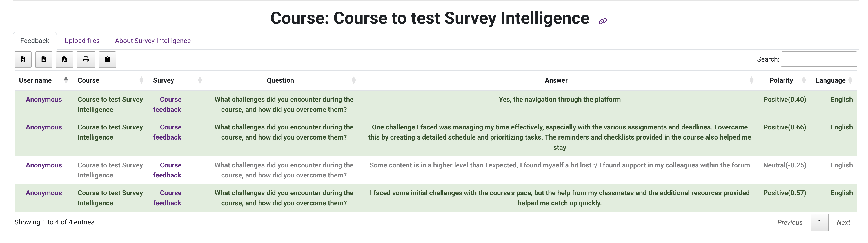Viewport: 868px width, 243px height.
Task: Sort the table by Polarity column
Action: coord(781,80)
